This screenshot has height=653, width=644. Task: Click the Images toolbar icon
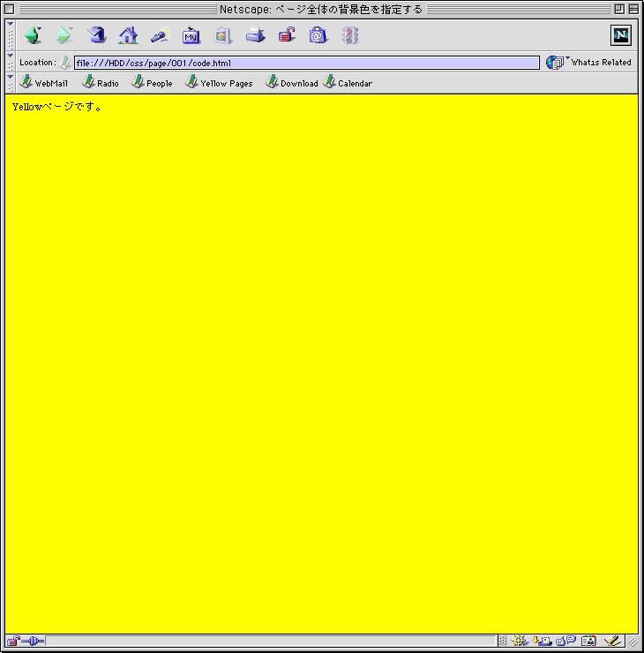point(222,35)
